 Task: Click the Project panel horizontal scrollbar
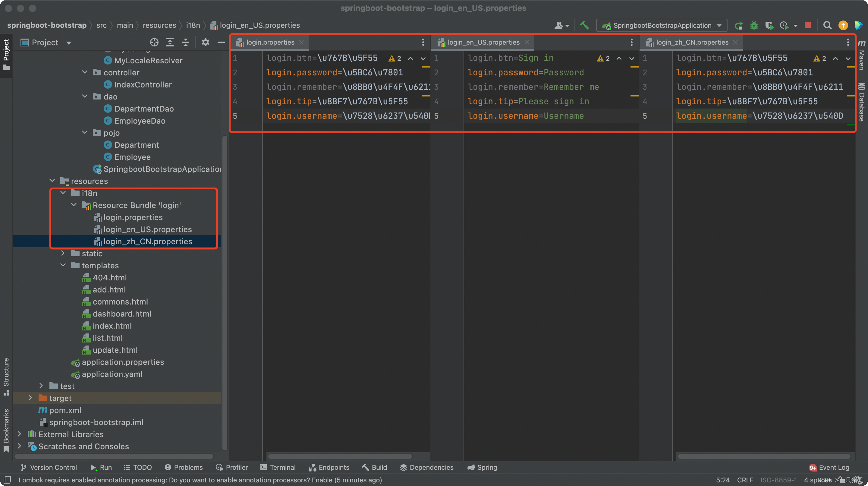(x=114, y=456)
